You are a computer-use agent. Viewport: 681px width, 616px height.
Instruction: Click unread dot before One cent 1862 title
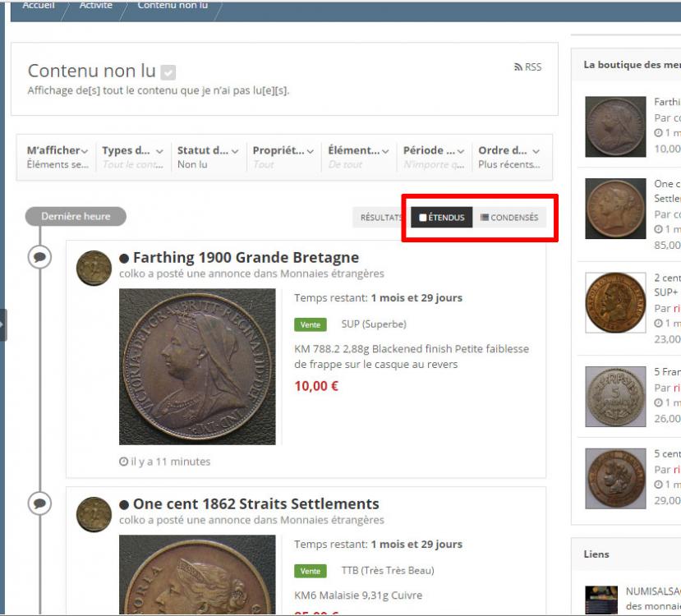coord(124,505)
